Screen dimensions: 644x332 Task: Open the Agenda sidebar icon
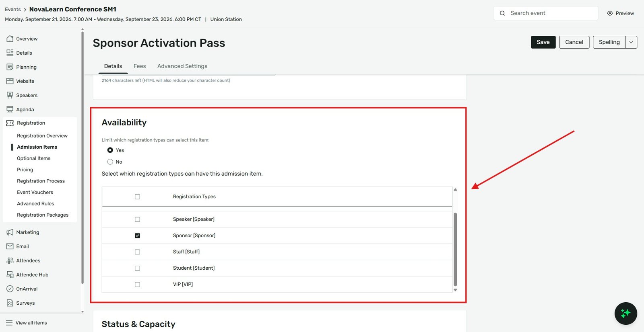10,109
